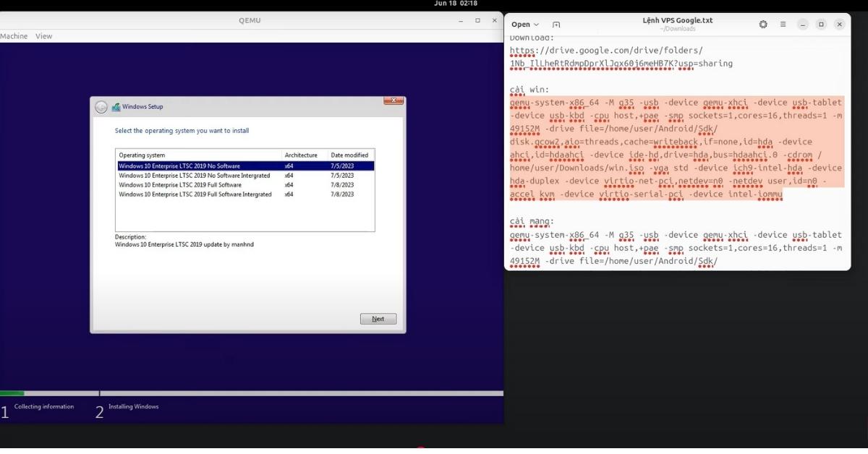Maximize the text editor window

click(x=821, y=25)
